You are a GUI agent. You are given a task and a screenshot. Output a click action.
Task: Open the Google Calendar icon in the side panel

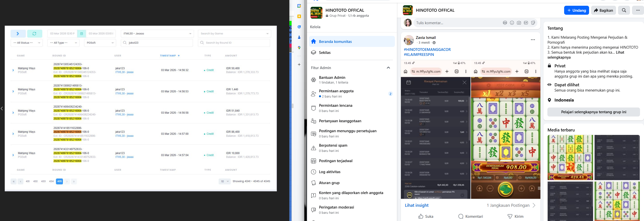point(299,6)
